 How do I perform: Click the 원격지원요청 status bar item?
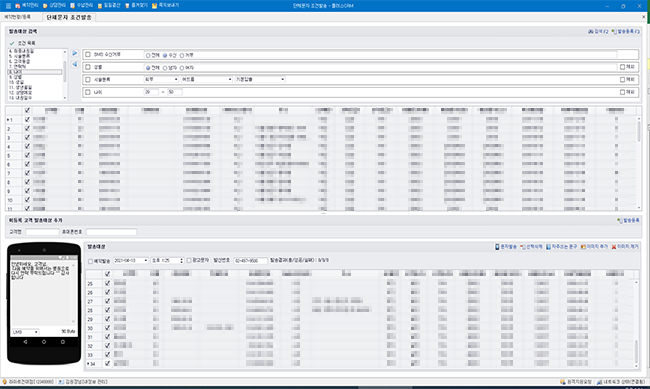point(576,382)
